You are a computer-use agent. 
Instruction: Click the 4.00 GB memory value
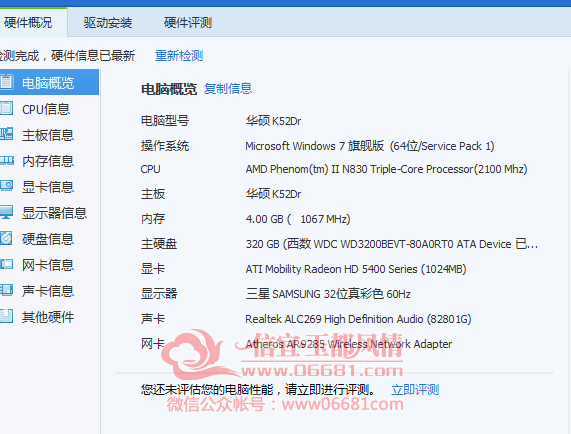(298, 219)
